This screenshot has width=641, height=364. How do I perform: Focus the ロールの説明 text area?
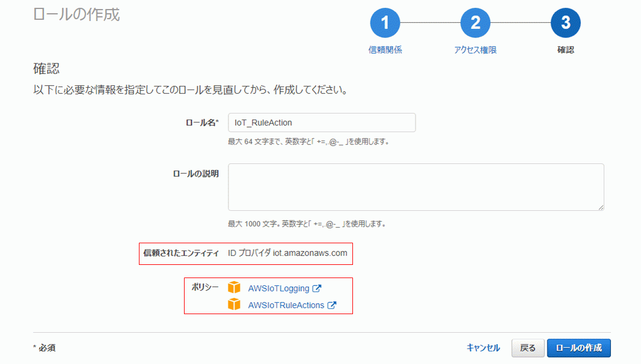coord(416,187)
